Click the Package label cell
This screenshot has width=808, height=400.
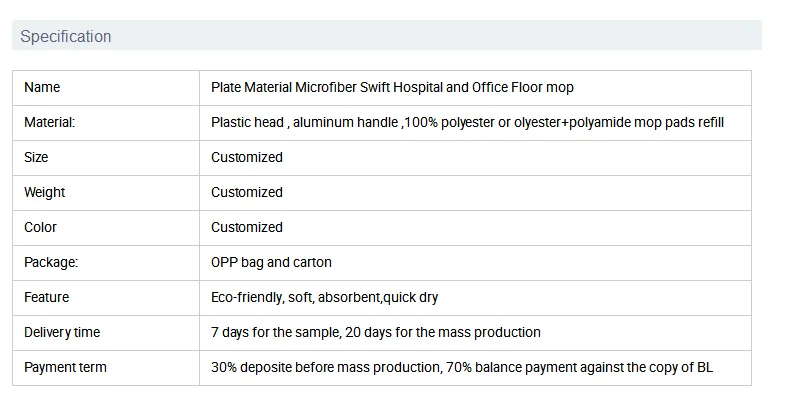tap(51, 262)
